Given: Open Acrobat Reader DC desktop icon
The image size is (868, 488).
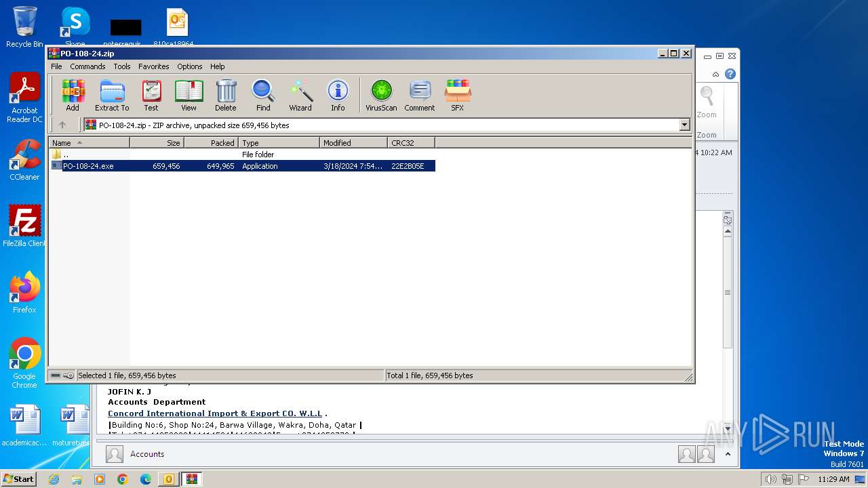Looking at the screenshot, I should coord(24,98).
